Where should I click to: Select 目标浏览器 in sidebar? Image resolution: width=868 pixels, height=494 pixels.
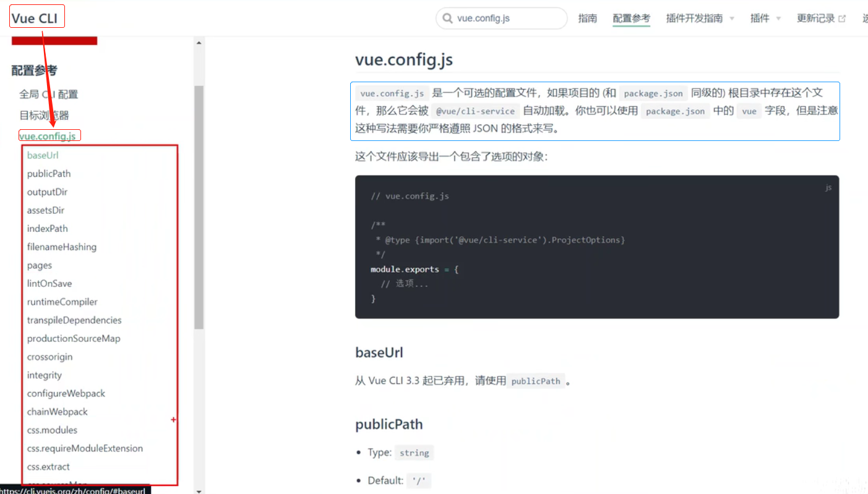[44, 116]
